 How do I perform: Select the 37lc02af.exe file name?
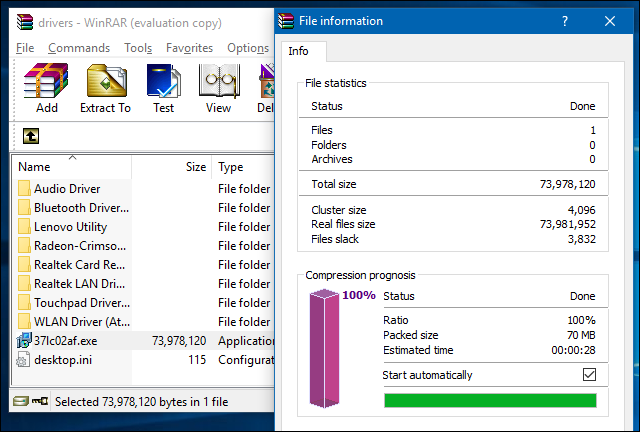click(x=66, y=341)
